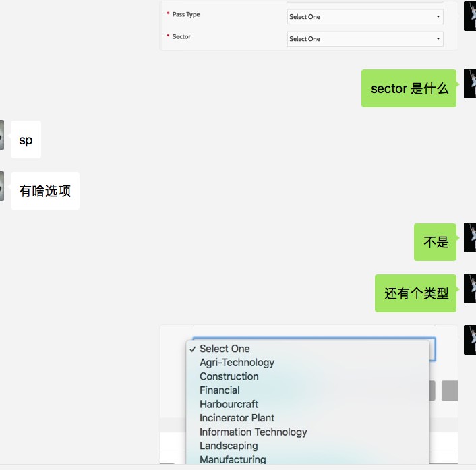
Task: Choose the checked "Select One" list option
Action: click(225, 349)
